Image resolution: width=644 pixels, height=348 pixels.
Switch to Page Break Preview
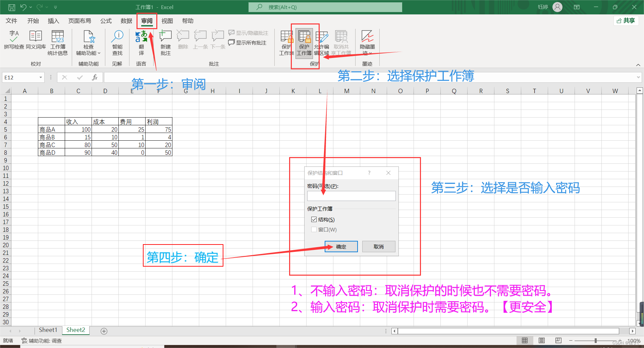click(x=558, y=340)
